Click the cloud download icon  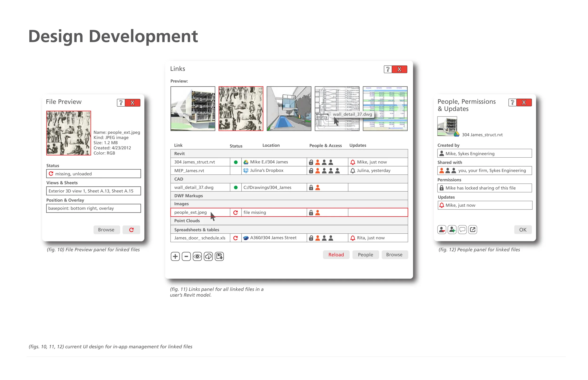click(208, 257)
